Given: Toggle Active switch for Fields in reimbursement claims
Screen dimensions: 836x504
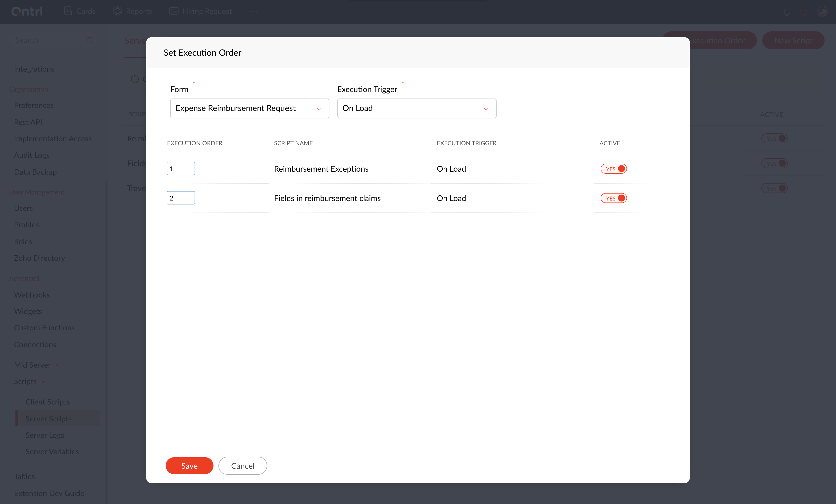Looking at the screenshot, I should [613, 198].
